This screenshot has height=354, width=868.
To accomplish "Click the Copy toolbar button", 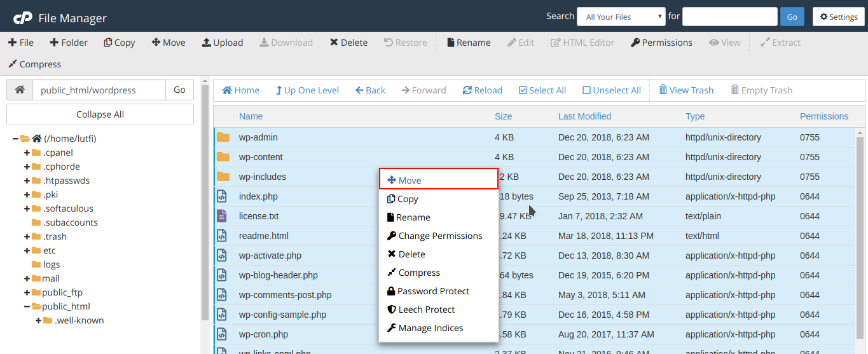I will 120,43.
